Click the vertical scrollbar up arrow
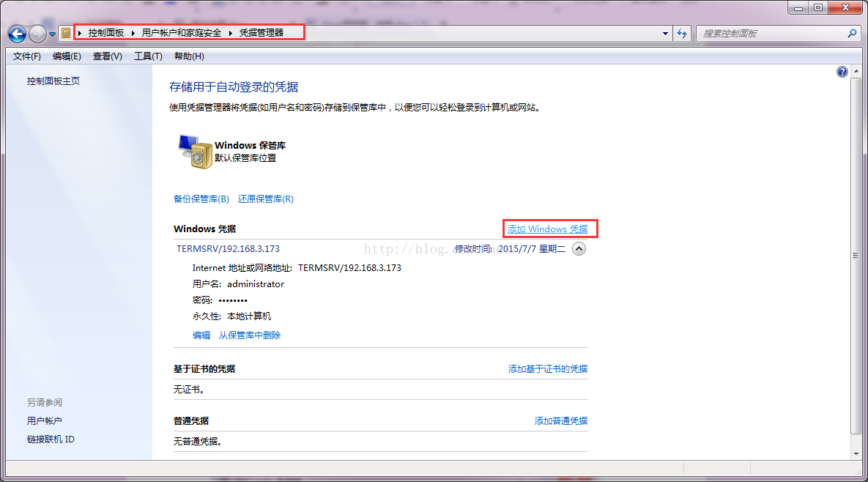Screen dimensions: 868x482 click(x=856, y=71)
